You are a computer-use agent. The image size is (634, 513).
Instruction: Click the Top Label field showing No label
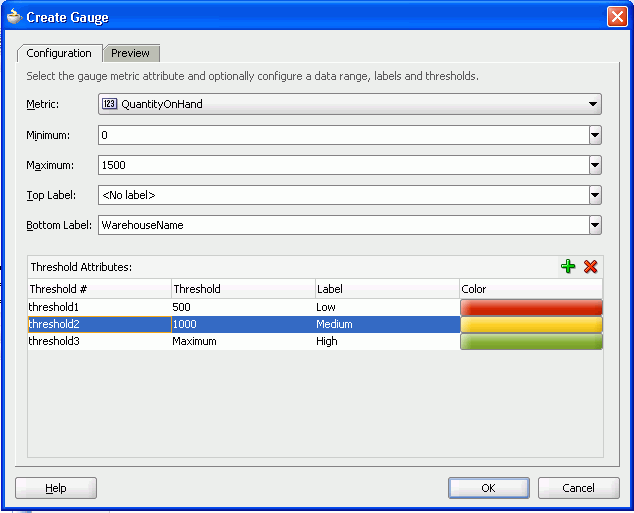tap(344, 195)
